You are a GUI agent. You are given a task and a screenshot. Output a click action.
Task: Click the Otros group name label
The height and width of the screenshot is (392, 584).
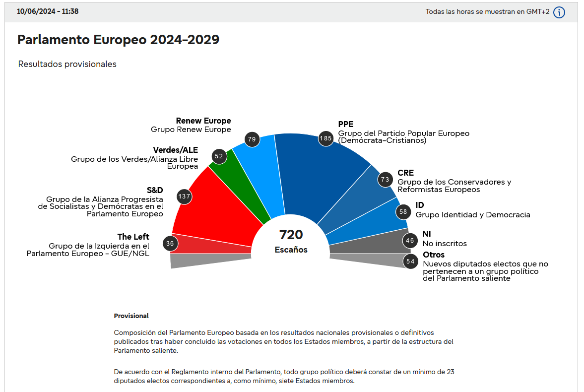click(434, 255)
